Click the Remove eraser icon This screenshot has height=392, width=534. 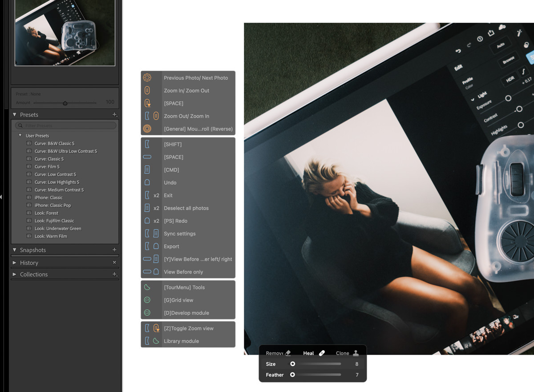[x=288, y=352]
